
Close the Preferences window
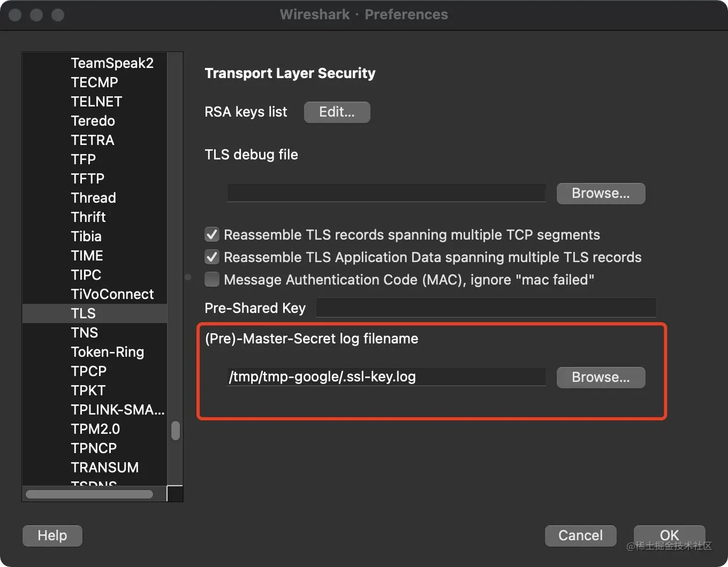[x=15, y=15]
